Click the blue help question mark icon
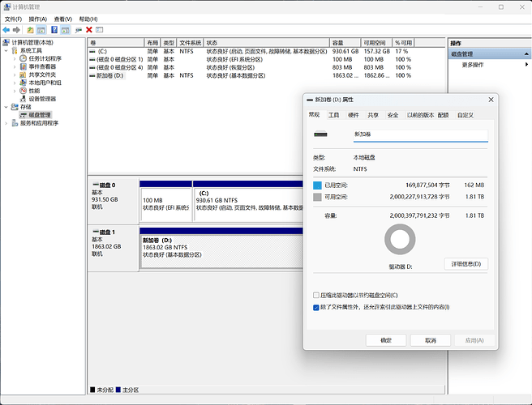This screenshot has width=532, height=405. pyautogui.click(x=54, y=30)
